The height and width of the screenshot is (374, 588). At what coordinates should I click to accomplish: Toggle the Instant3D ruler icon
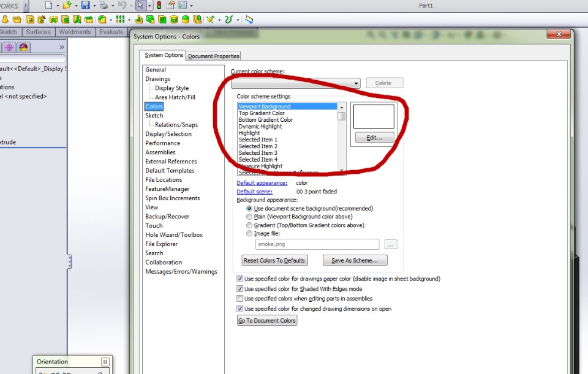tap(249, 20)
